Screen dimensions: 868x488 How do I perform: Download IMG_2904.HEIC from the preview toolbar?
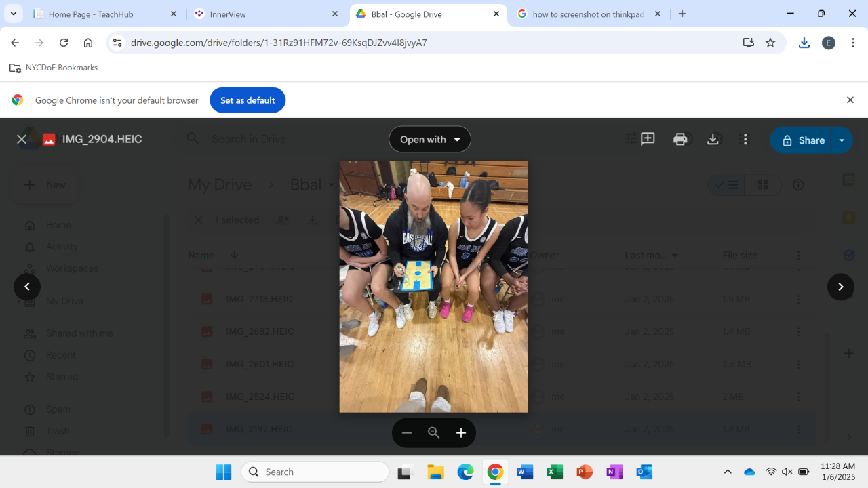tap(713, 139)
